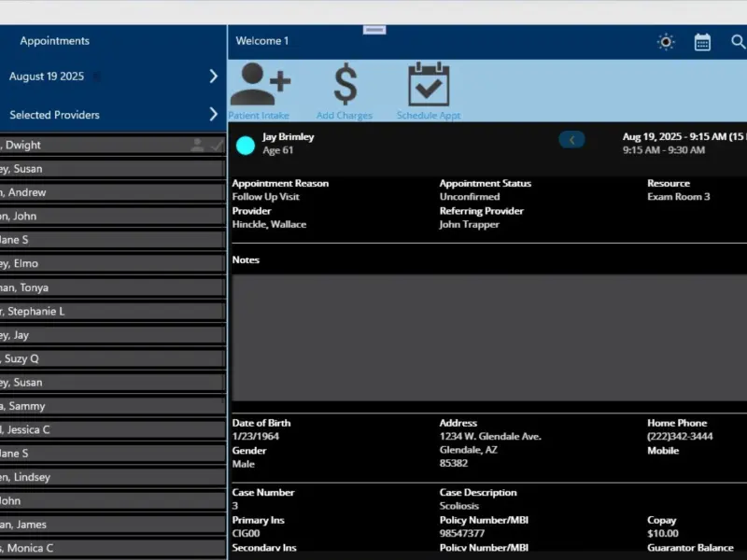Viewport: 747px width, 560px height.
Task: Select the "Stephanie L" appointment entry
Action: coord(112,312)
